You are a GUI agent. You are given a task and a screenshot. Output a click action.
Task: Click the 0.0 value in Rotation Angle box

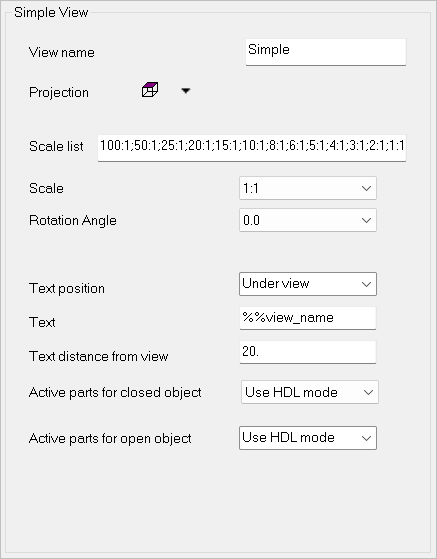(251, 220)
